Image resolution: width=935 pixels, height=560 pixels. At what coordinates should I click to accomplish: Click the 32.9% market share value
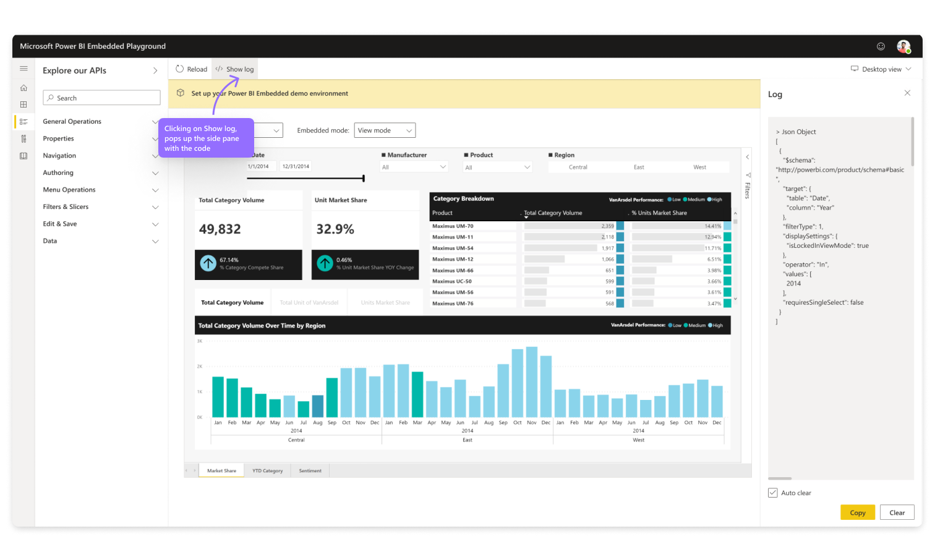[335, 229]
